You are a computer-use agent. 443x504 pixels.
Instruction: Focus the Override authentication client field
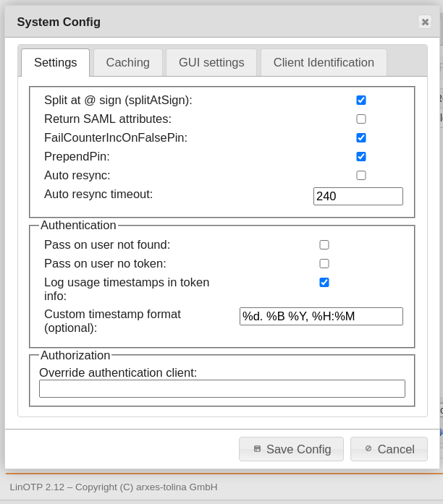pyautogui.click(x=221, y=389)
